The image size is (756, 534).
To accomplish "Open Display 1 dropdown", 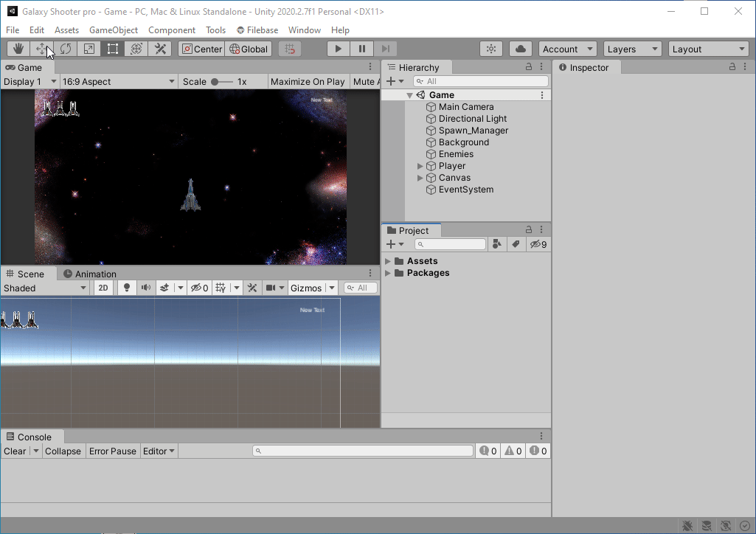I will point(30,81).
